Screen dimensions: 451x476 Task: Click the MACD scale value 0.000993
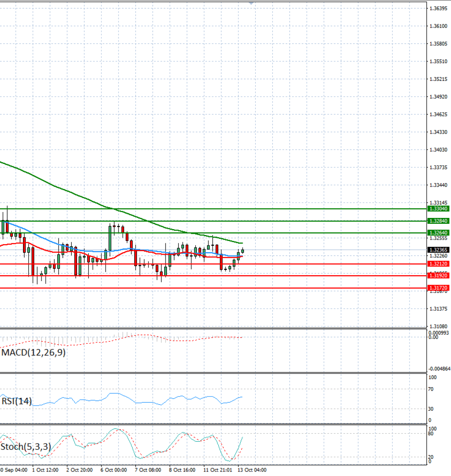438,333
